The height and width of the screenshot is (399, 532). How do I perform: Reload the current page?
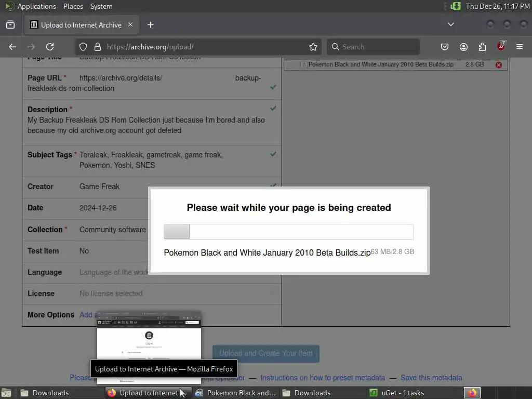point(50,47)
